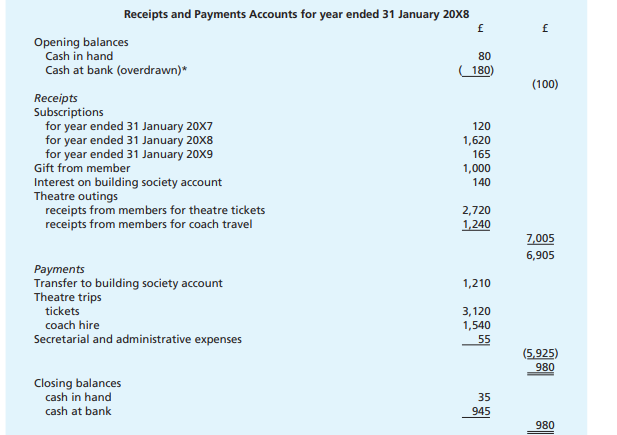Select the receipts for coach travel line
Viewport: 617px width, 435px height.
coord(149,224)
